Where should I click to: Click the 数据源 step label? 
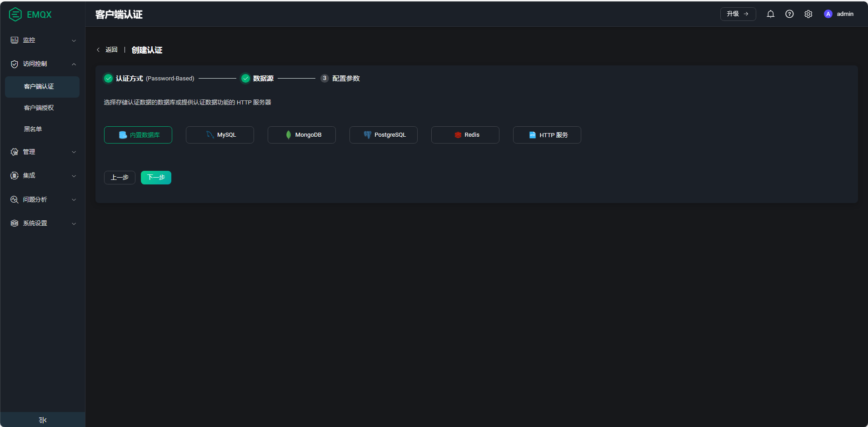263,79
